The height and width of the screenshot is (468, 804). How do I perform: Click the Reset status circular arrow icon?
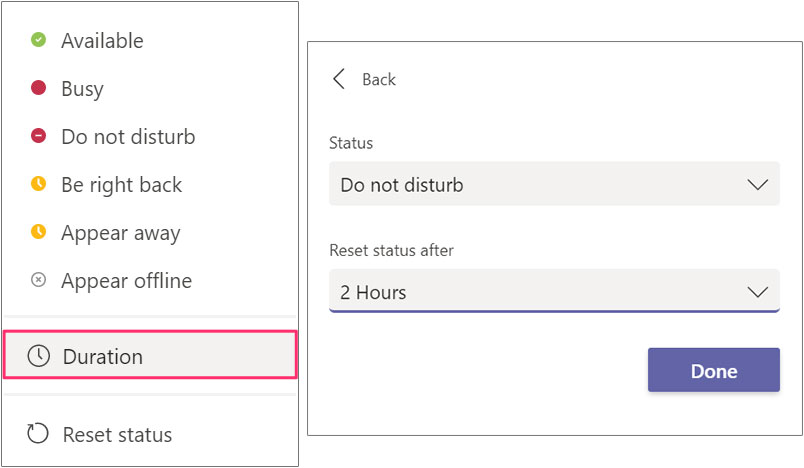click(38, 434)
